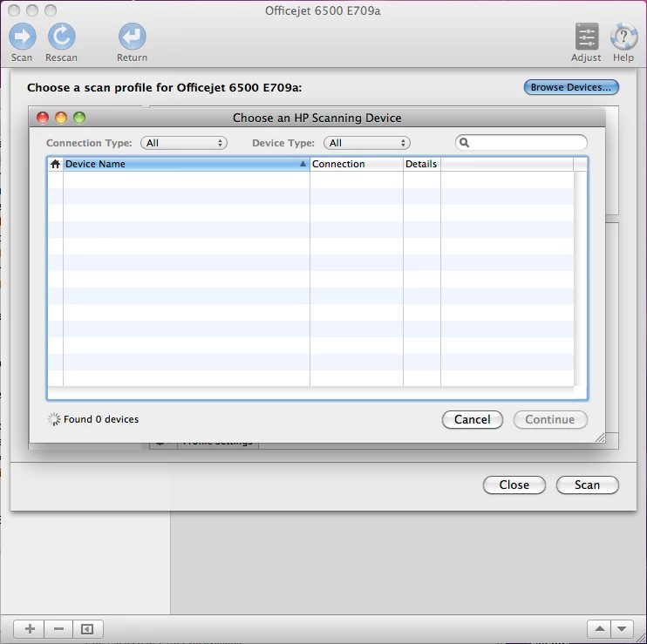Open the Adjust sliders tool

coord(586,37)
